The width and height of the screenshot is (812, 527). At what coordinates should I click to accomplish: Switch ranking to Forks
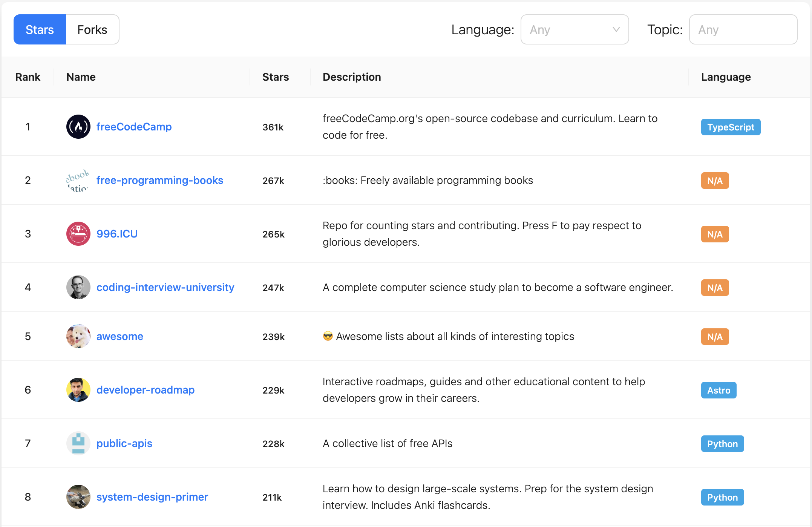click(x=92, y=29)
